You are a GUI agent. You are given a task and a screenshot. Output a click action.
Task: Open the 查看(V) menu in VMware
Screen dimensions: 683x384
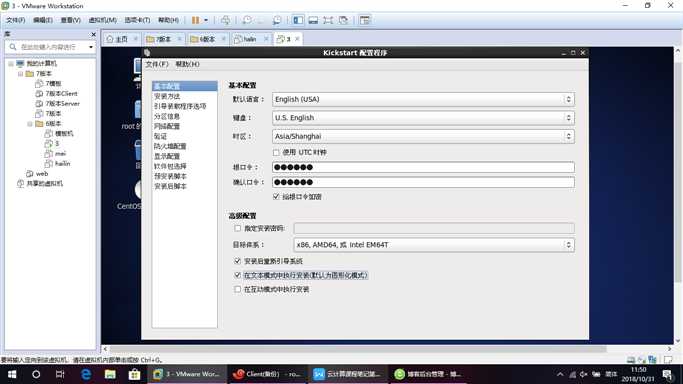pyautogui.click(x=71, y=20)
